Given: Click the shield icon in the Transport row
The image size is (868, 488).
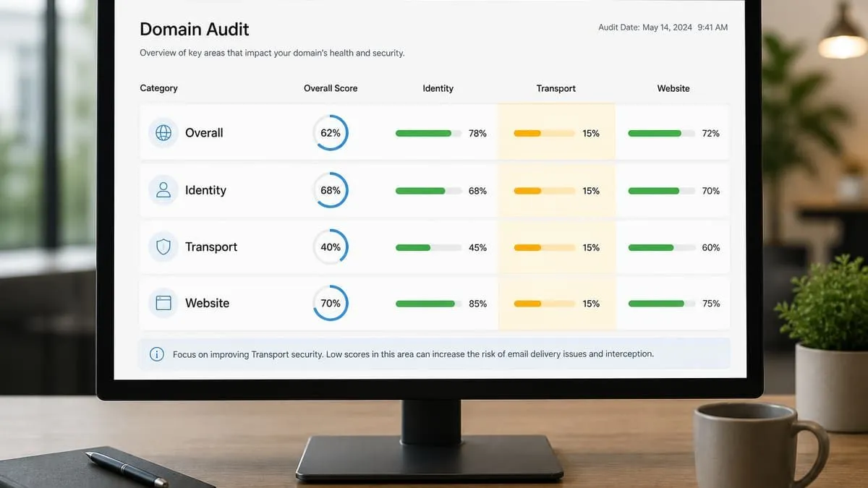Looking at the screenshot, I should click(x=163, y=247).
